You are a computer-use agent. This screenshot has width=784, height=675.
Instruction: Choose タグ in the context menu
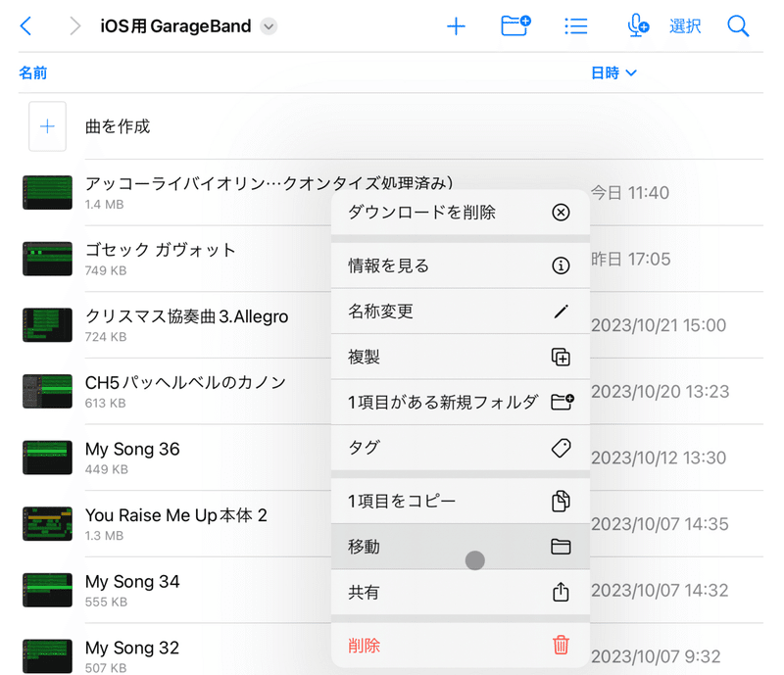pos(461,448)
